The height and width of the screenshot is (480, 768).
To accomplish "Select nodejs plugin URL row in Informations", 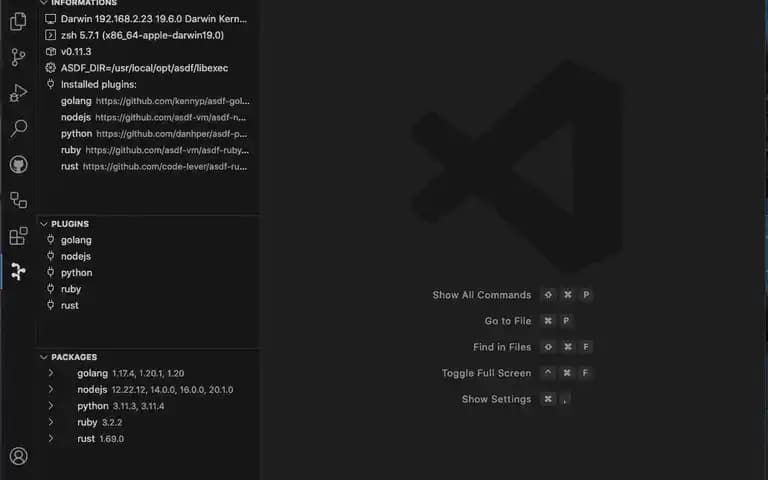I will 148,117.
